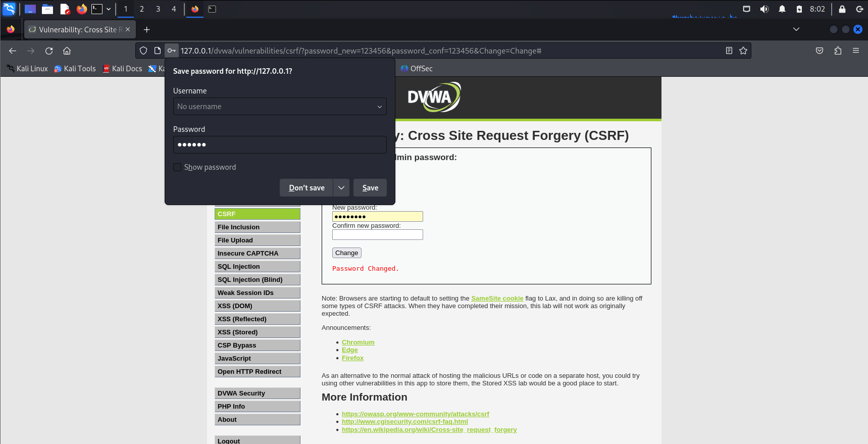Open the Chromium announcement link
This screenshot has width=868, height=444.
[358, 342]
